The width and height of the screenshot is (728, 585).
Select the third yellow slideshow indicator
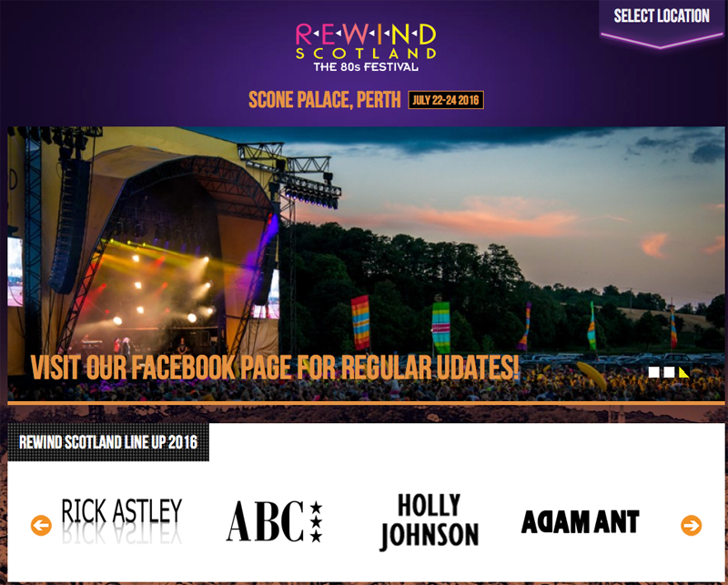pos(684,372)
